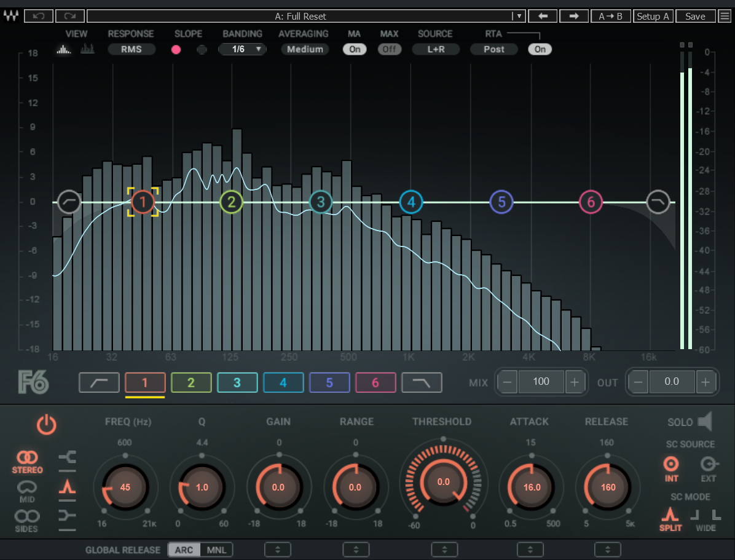
Task: Set global release to MNL
Action: (x=216, y=550)
